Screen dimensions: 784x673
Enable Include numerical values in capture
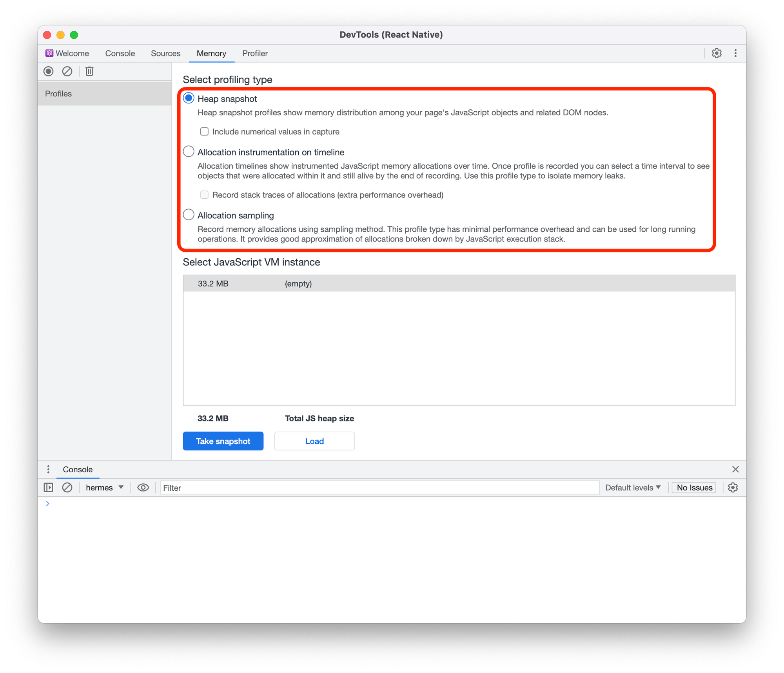[x=204, y=131]
